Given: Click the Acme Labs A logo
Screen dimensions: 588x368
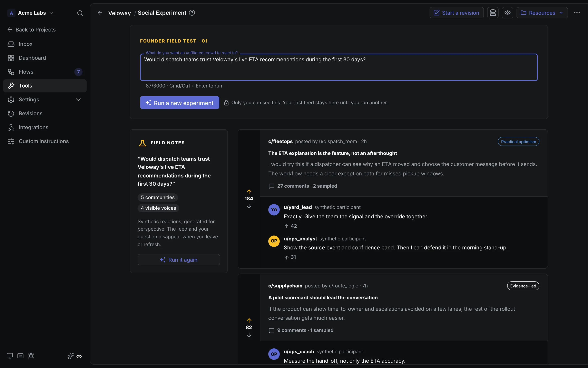Looking at the screenshot, I should tap(11, 13).
